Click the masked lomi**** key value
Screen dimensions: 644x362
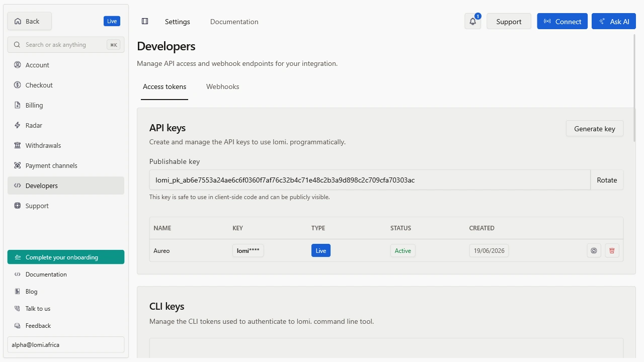pyautogui.click(x=248, y=250)
